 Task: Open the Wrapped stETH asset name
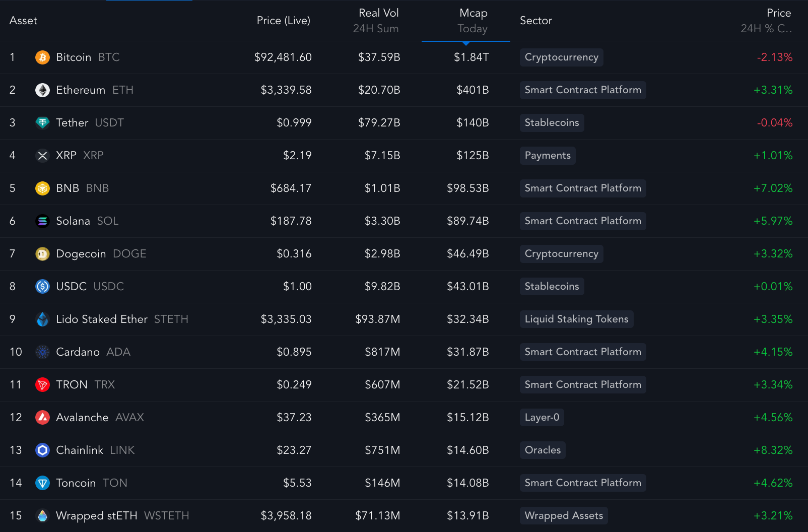point(96,516)
